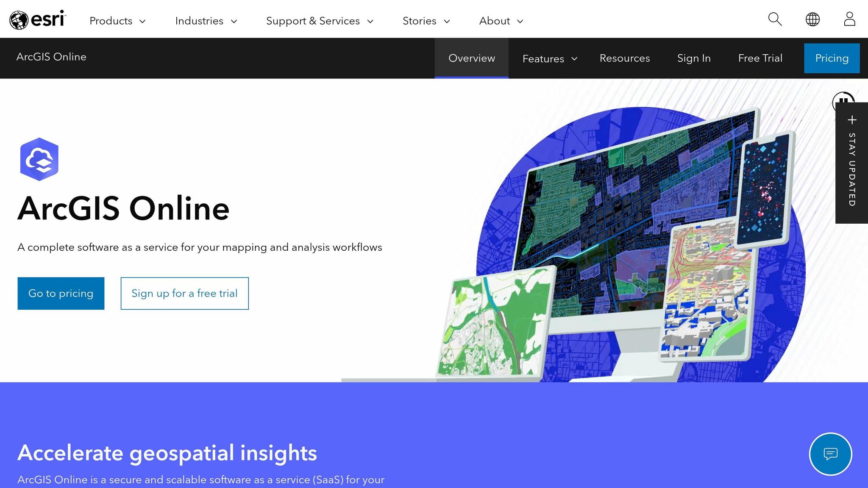Open the search tool
Image resolution: width=868 pixels, height=488 pixels.
tap(775, 19)
